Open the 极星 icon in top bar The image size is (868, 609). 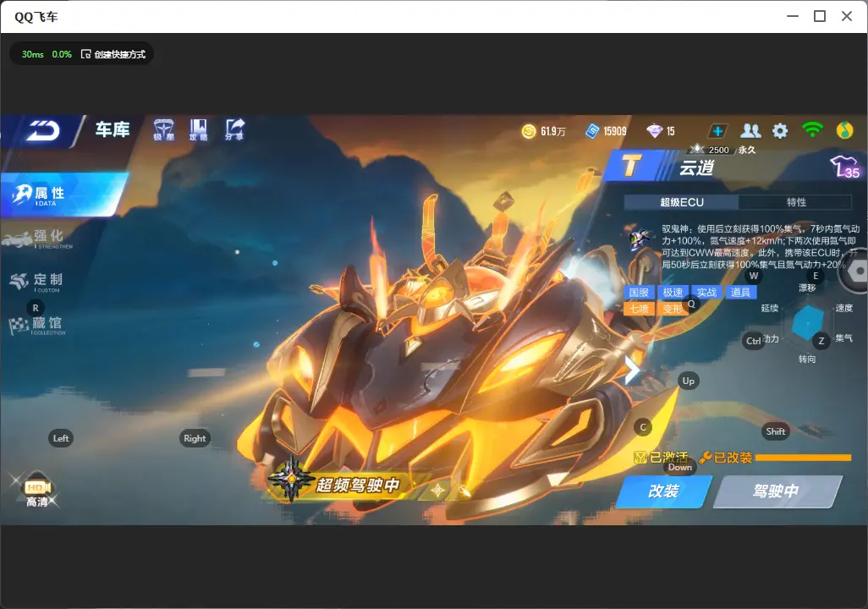pyautogui.click(x=163, y=130)
